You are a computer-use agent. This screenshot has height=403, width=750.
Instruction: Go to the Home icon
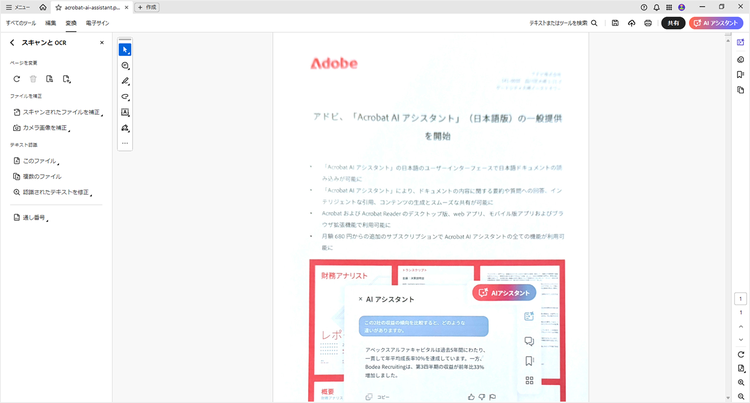tap(43, 7)
